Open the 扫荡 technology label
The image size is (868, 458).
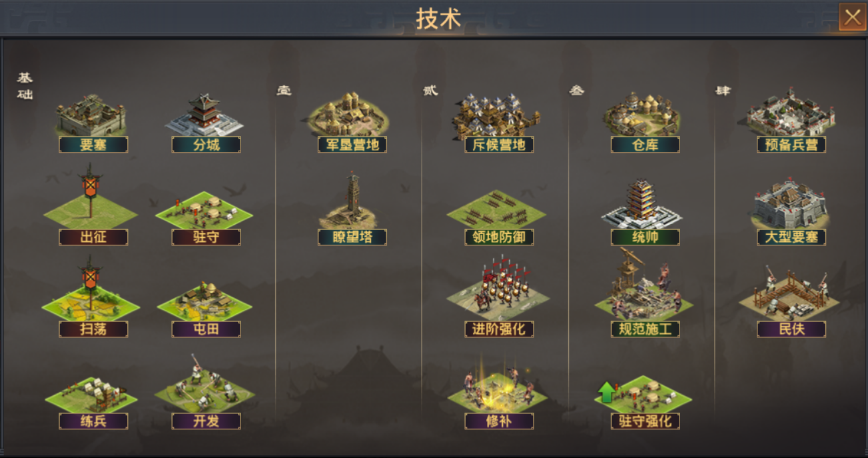click(x=93, y=329)
